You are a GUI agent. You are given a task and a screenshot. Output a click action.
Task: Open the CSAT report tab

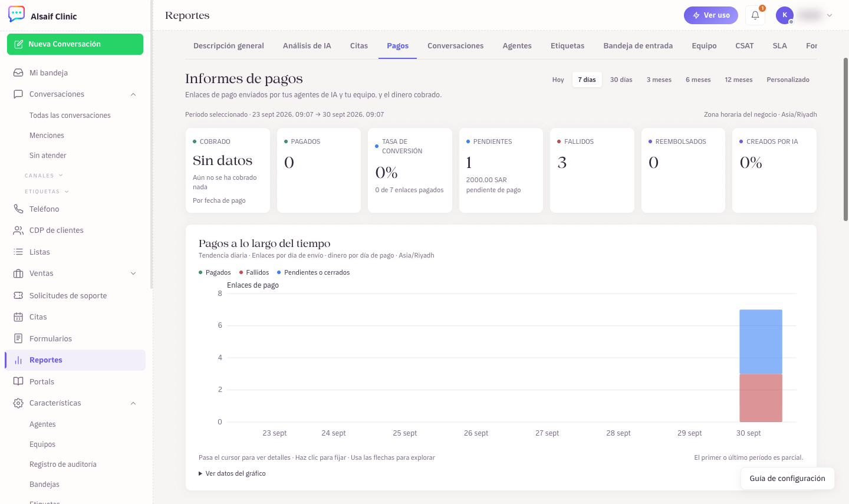745,45
